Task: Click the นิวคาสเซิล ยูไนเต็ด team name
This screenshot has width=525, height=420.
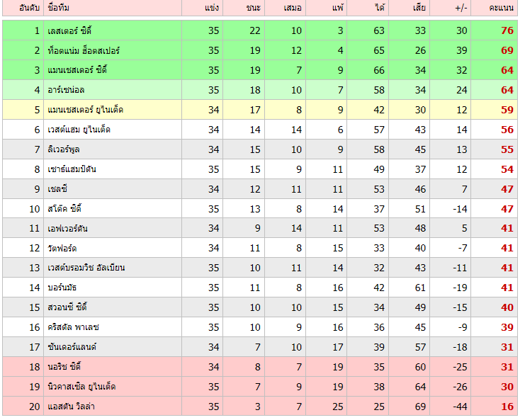Action: (x=82, y=387)
